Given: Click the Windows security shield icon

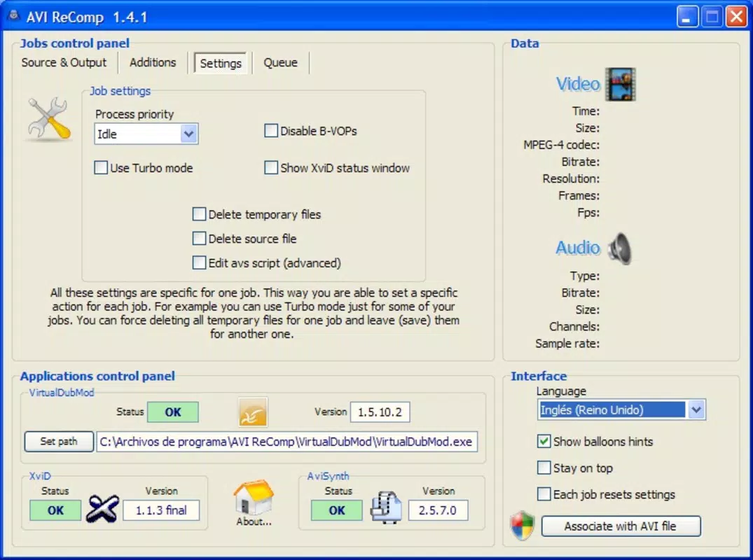Looking at the screenshot, I should tap(523, 526).
